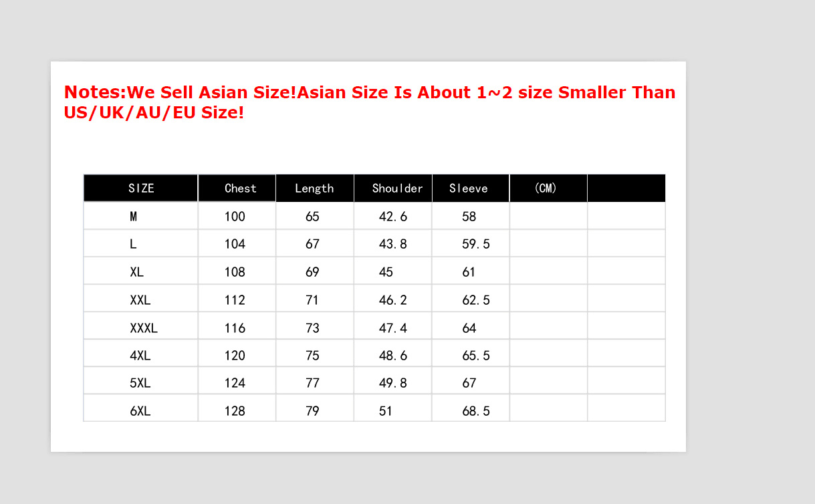The image size is (815, 504).
Task: Select the XXXL size row label
Action: 144,328
